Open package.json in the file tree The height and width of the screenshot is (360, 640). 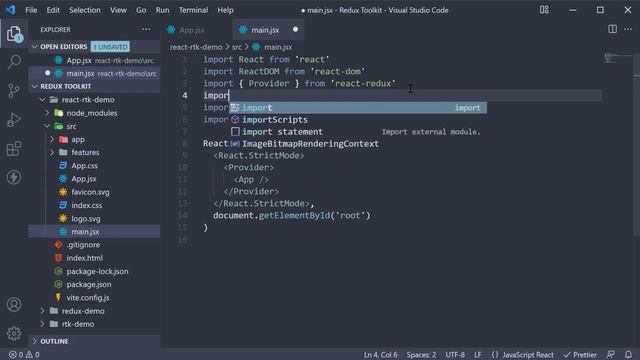[x=89, y=284]
